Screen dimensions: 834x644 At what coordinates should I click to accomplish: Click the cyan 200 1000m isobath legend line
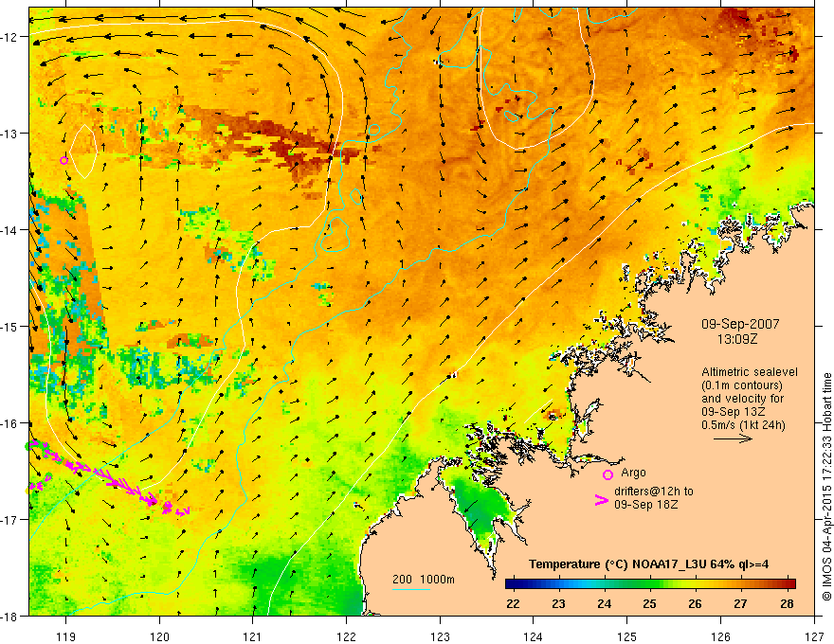click(411, 589)
